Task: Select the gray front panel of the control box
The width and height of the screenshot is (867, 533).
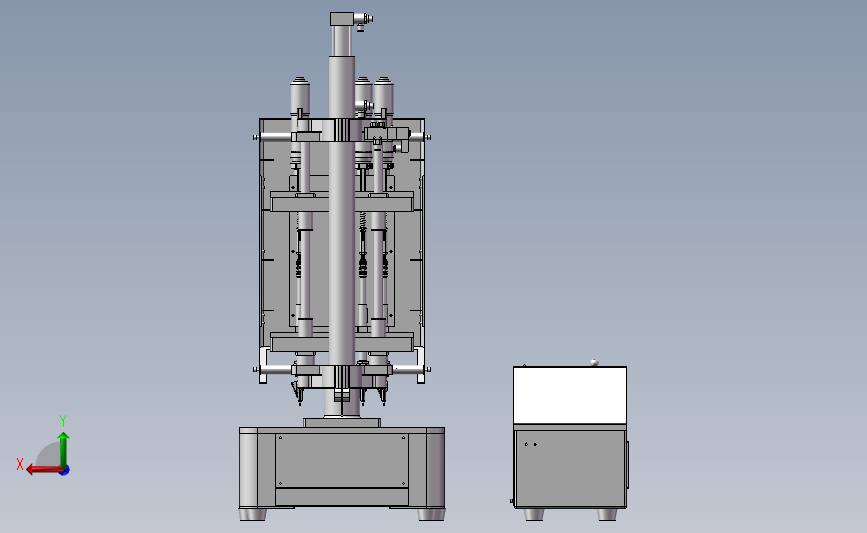Action: coord(570,468)
